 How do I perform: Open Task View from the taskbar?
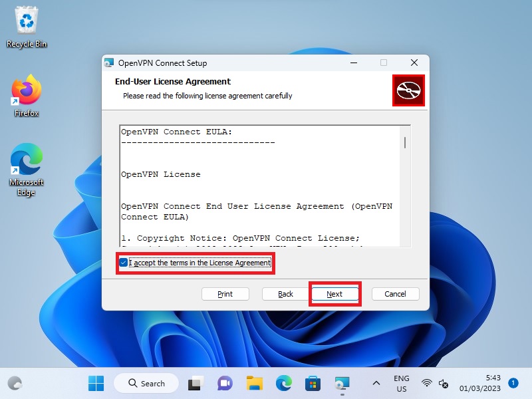pyautogui.click(x=195, y=383)
